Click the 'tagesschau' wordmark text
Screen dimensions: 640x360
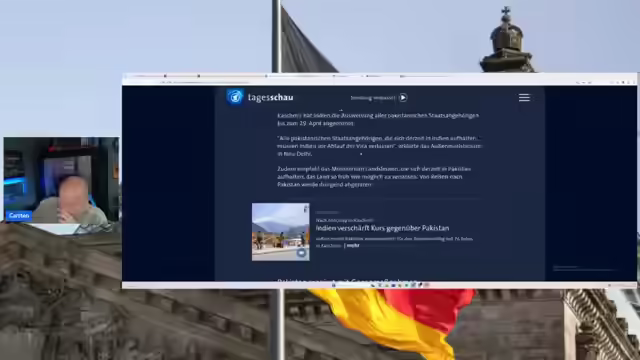270,98
